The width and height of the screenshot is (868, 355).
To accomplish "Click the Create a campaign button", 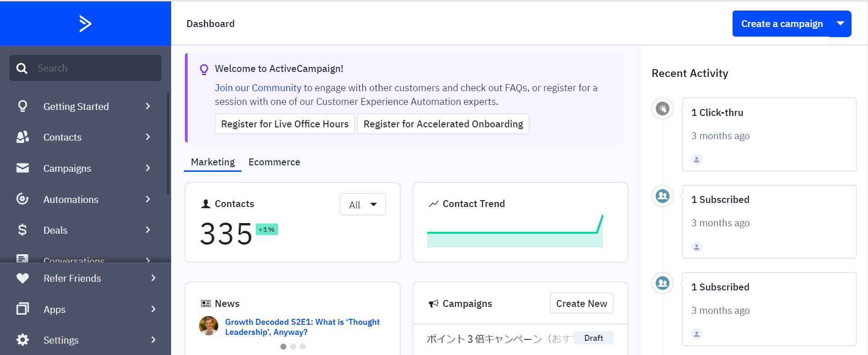I will tap(782, 23).
